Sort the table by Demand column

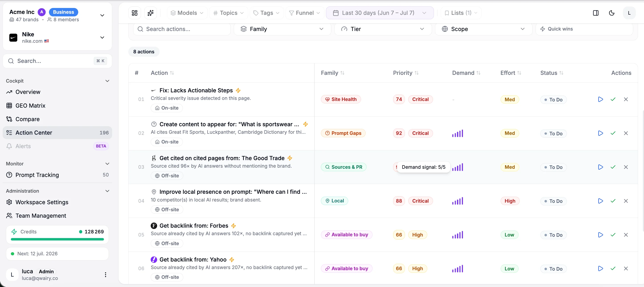click(x=466, y=73)
